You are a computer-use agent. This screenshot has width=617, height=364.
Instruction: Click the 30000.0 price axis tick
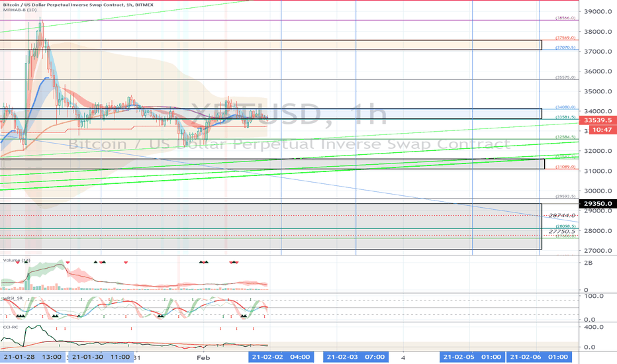(598, 191)
